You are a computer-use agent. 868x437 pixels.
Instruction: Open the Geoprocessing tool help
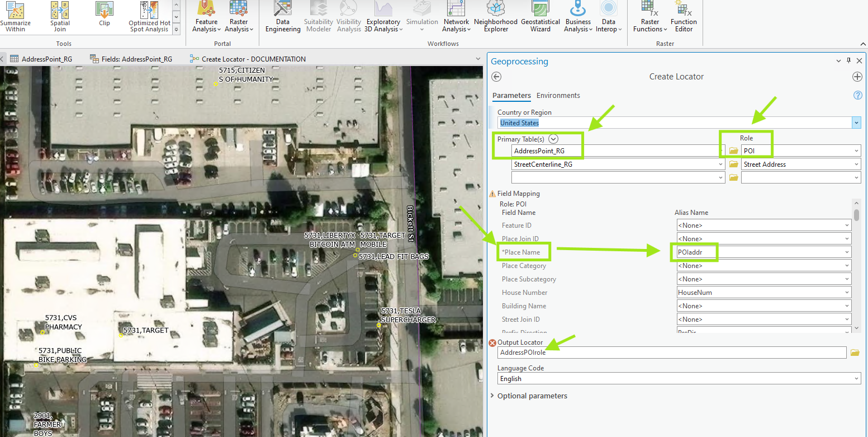[x=858, y=96]
